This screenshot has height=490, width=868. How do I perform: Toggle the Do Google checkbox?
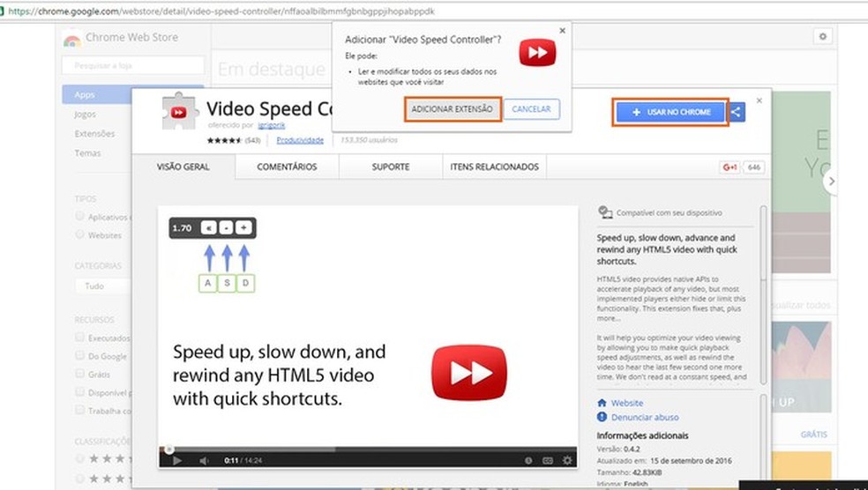tap(79, 355)
